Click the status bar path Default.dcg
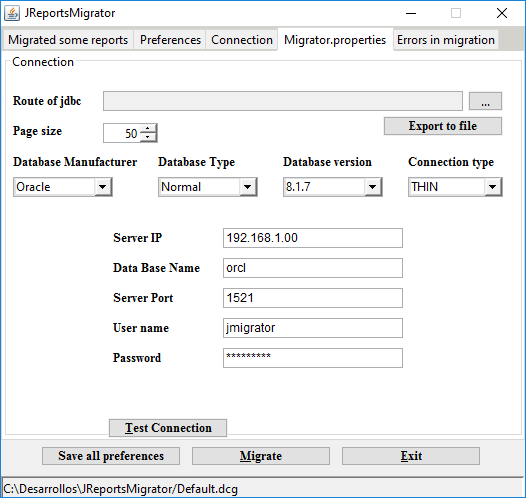The image size is (527, 498). tap(120, 489)
